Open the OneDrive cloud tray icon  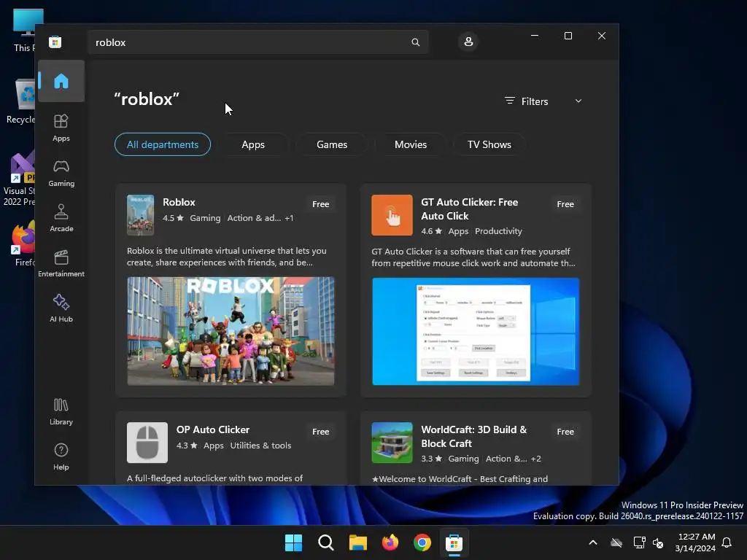click(x=616, y=542)
